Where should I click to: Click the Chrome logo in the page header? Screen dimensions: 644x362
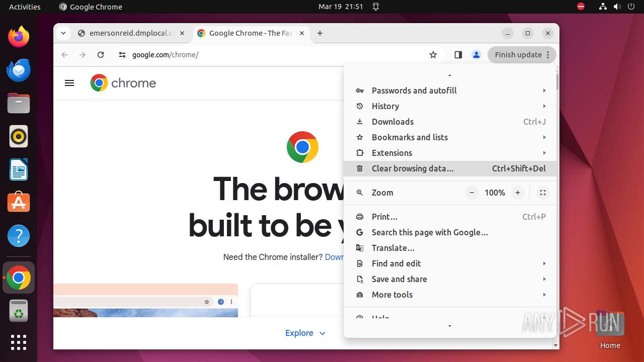pyautogui.click(x=123, y=83)
